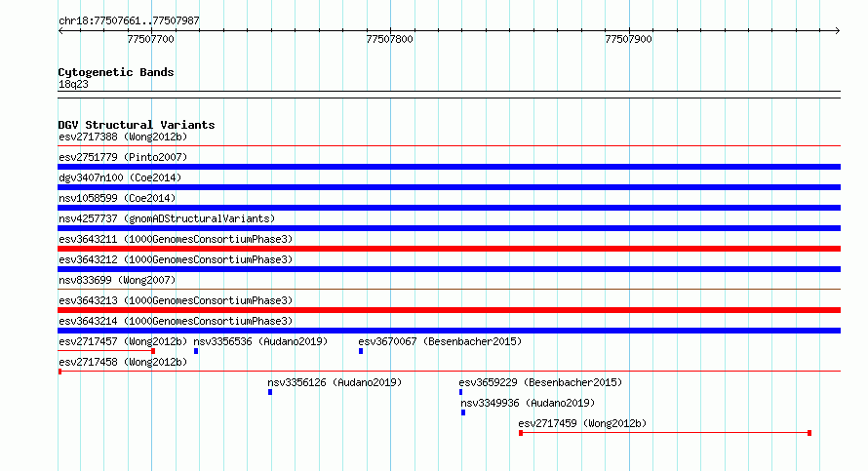
Task: Click the esv2717459 (Wong2012b) red span line
Action: [665, 433]
